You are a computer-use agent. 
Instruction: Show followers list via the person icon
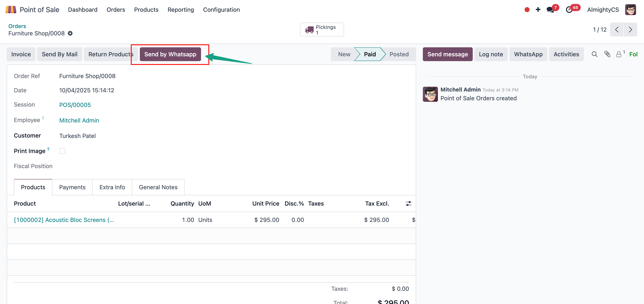(618, 54)
